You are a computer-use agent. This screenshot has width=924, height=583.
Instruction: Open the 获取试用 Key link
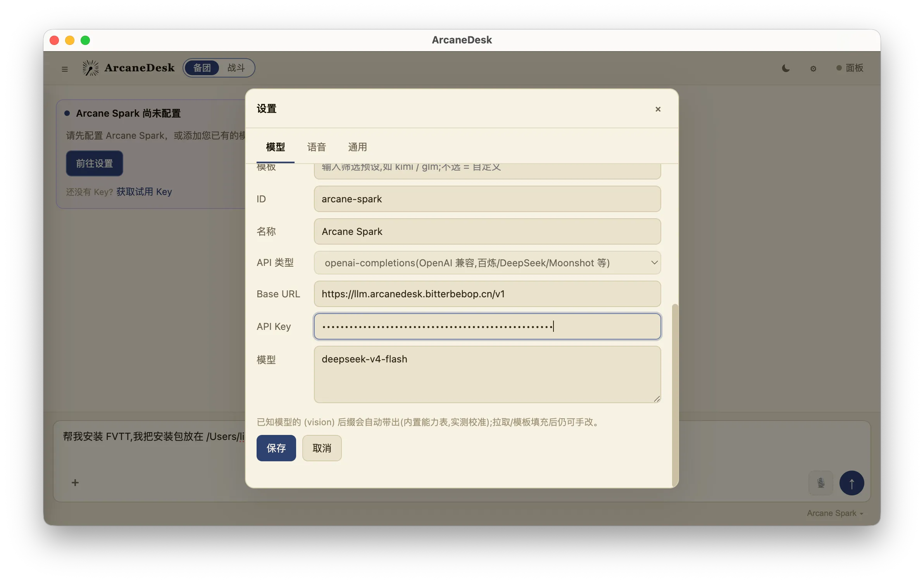coord(144,192)
